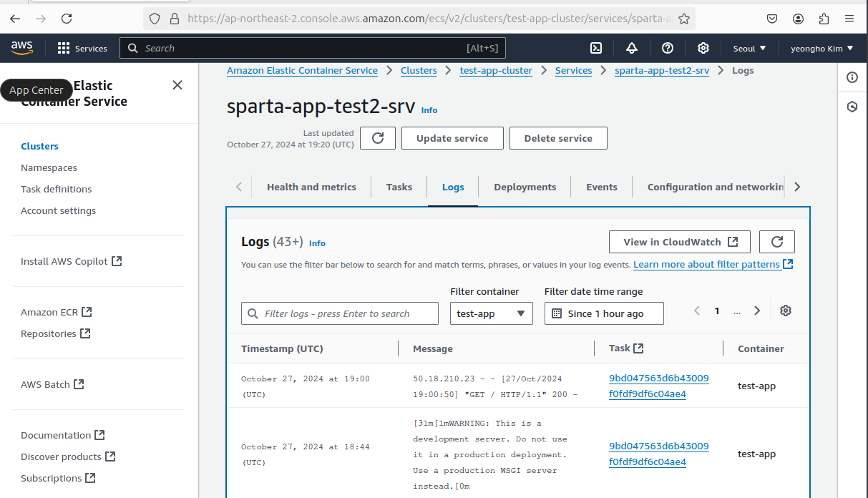Open the Since 1 hour ago date range picker
Screen dimensions: 868x498
click(x=604, y=313)
